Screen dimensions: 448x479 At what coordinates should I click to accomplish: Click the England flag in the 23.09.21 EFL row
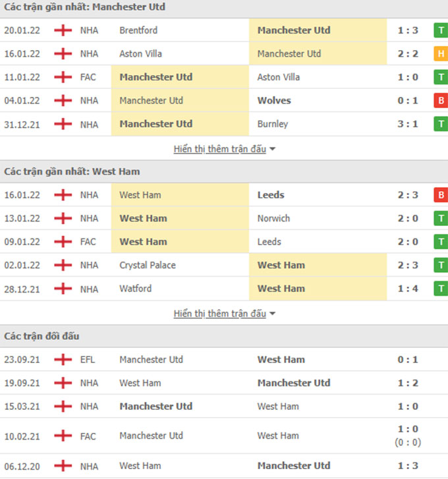[63, 360]
